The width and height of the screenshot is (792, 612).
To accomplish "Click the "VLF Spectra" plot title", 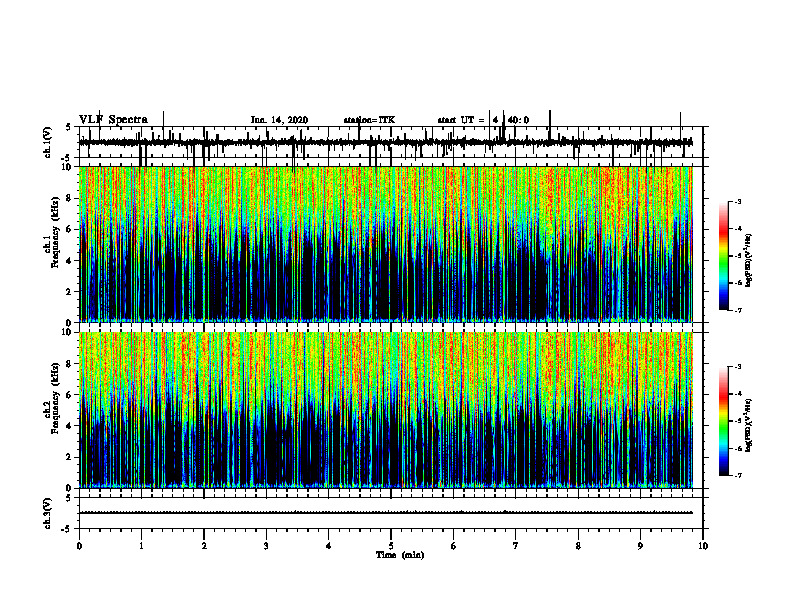I will coord(114,120).
